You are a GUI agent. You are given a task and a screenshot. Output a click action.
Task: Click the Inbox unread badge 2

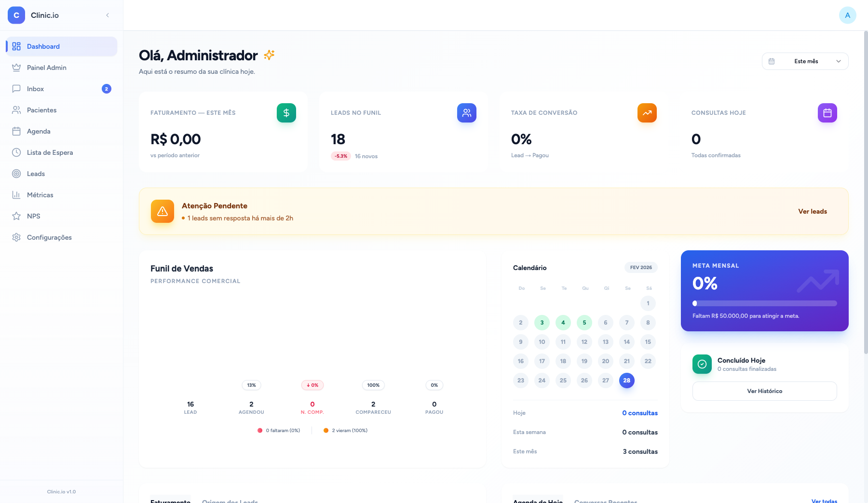coord(107,89)
